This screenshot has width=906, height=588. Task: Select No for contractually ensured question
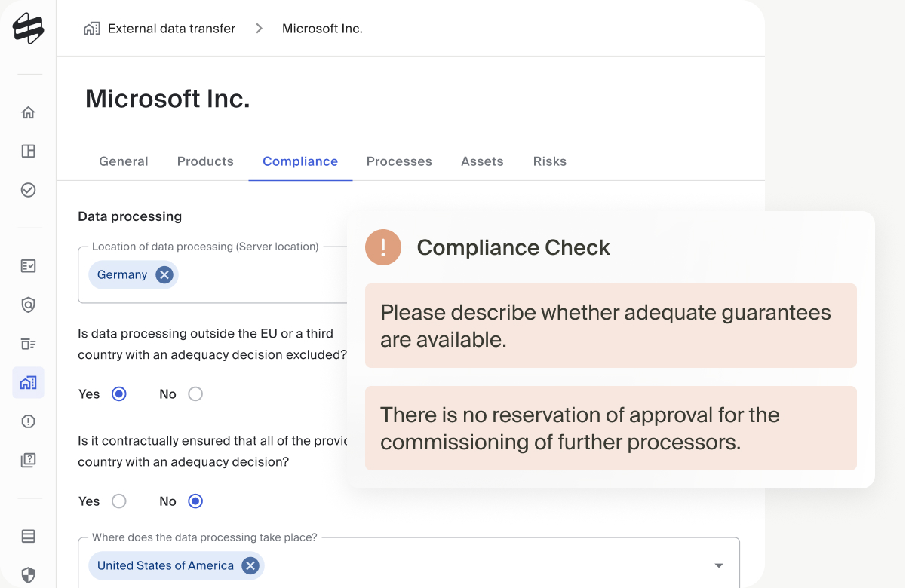[x=195, y=501]
